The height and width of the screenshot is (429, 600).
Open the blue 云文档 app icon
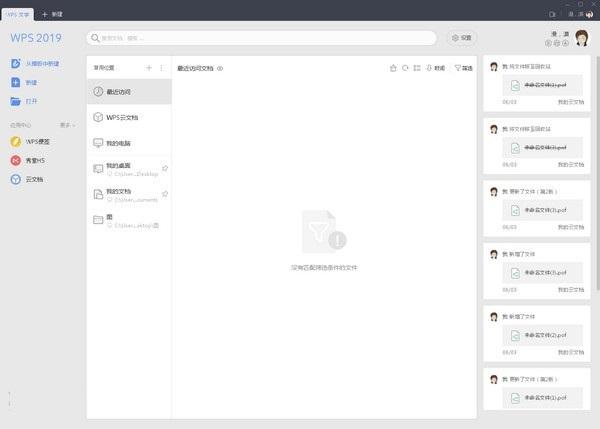(16, 179)
